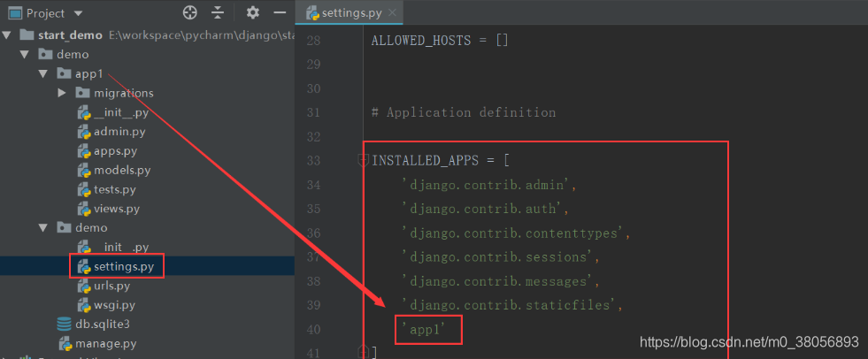Collapse the top-level demo folder arrow

[24, 55]
